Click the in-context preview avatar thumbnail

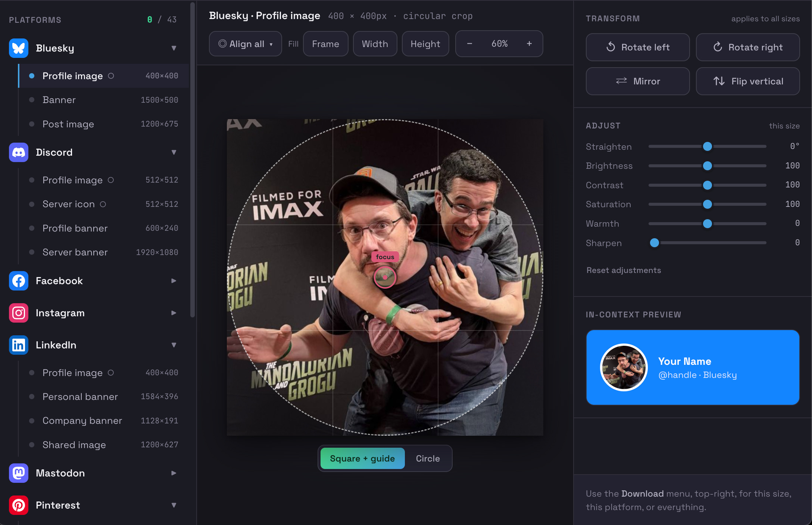coord(624,367)
